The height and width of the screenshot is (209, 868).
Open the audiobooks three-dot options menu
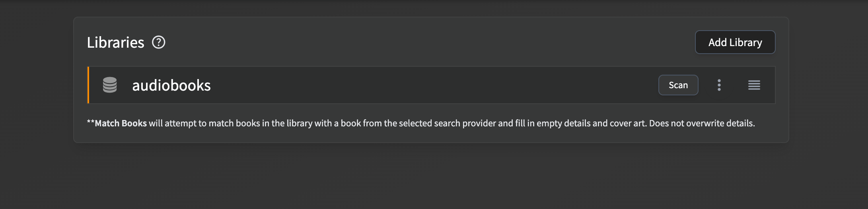click(x=719, y=85)
